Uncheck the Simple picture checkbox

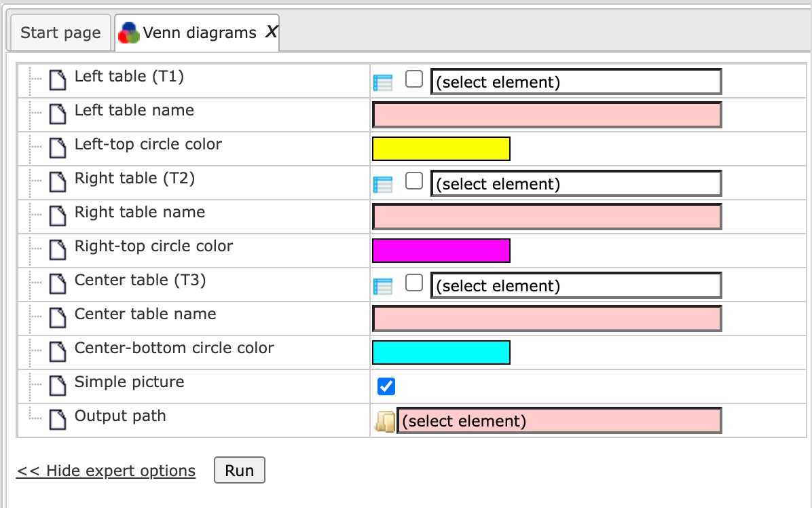[386, 386]
